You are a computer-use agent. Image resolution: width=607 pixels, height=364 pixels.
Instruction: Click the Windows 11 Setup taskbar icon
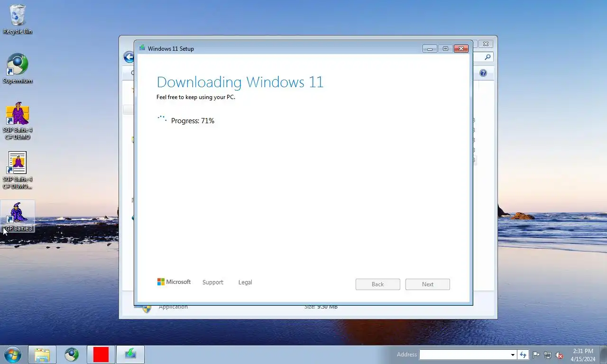point(130,355)
